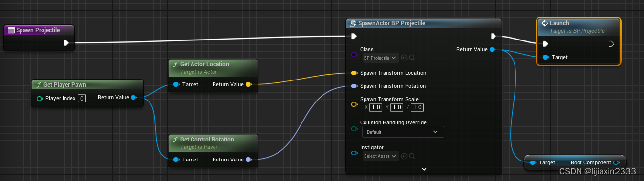Click SpawnActor Return Value output pin
The height and width of the screenshot is (181, 644).
pos(493,49)
